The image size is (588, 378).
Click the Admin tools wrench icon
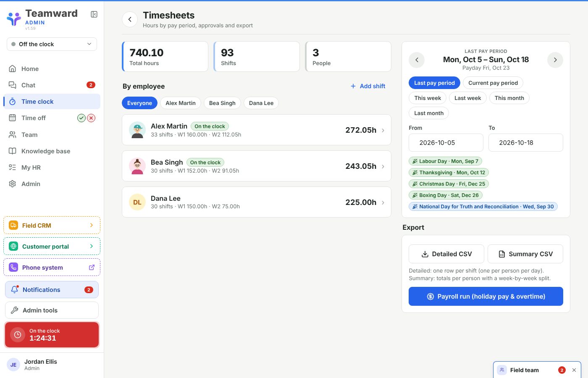[x=14, y=310]
